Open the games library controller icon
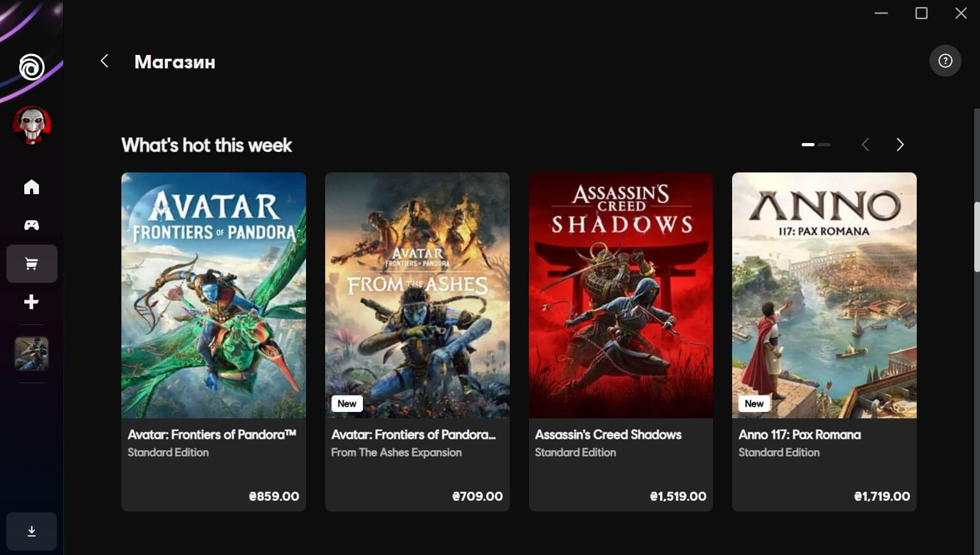This screenshot has width=980, height=555. (x=31, y=225)
